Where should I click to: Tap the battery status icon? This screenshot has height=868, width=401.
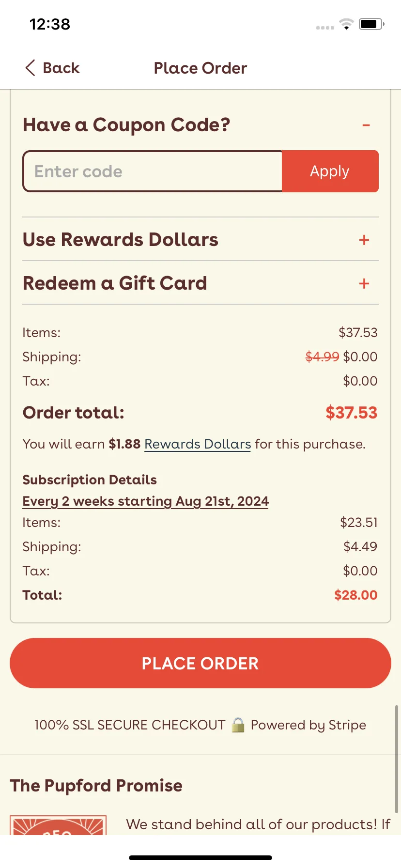pyautogui.click(x=371, y=24)
